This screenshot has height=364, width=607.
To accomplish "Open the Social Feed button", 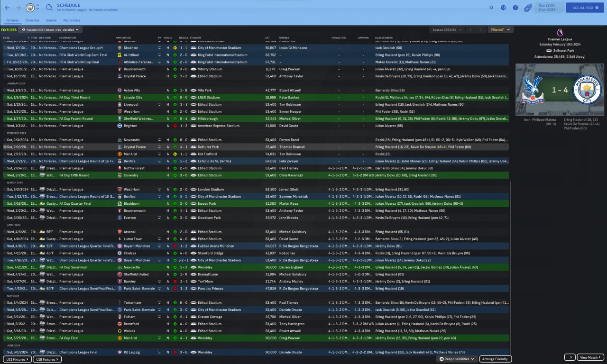I will [585, 8].
